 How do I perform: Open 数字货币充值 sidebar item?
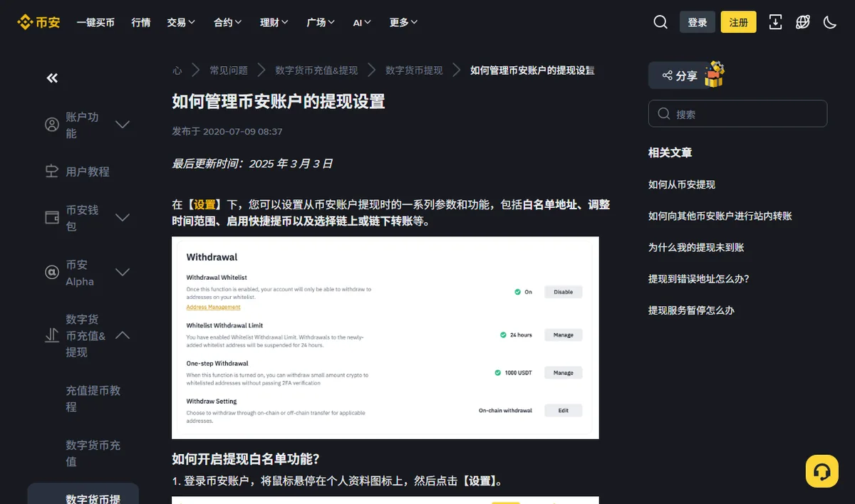(93, 453)
